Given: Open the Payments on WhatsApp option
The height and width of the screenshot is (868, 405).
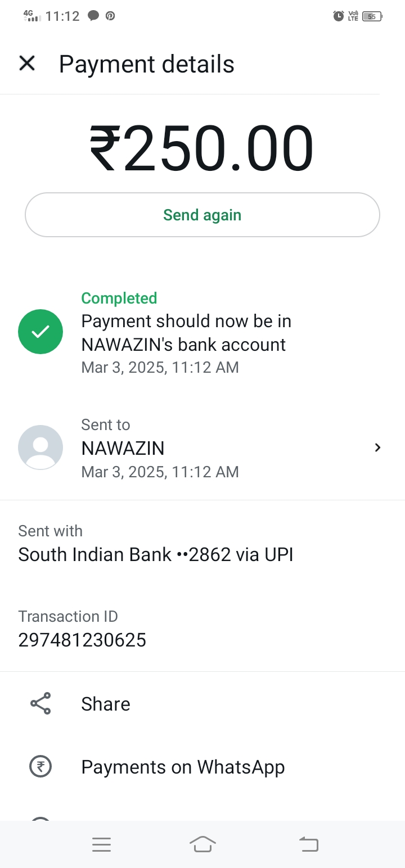Looking at the screenshot, I should tap(183, 767).
